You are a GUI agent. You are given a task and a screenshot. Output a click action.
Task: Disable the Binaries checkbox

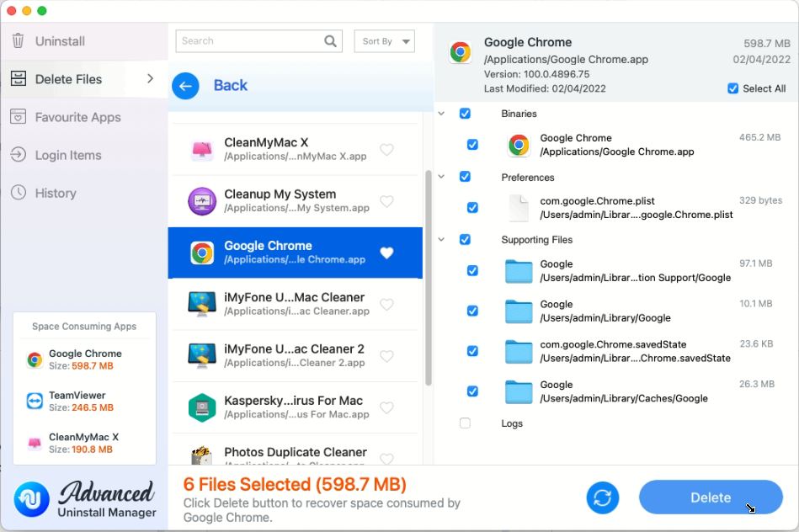[x=465, y=113]
